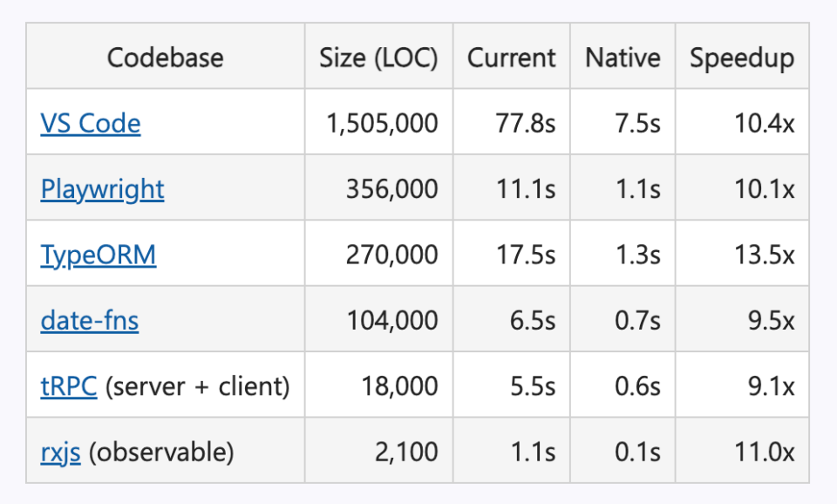This screenshot has width=837, height=504.
Task: Select the 2,100 LOC cell
Action: [x=407, y=452]
